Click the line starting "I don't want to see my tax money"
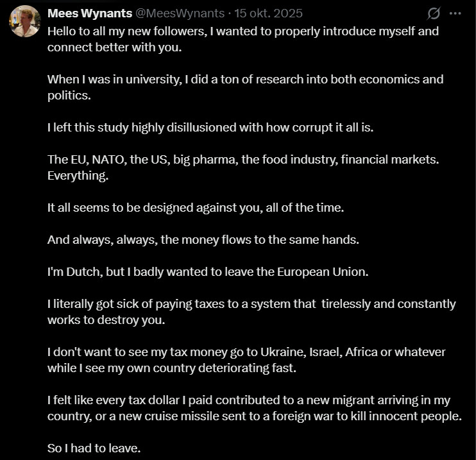Viewport: 476px width, 460px height. click(246, 352)
